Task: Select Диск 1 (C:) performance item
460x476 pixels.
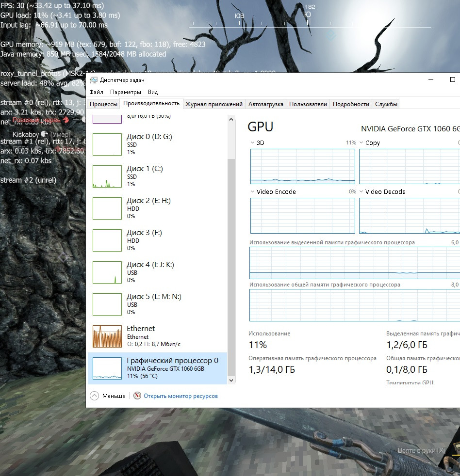Action: [x=157, y=176]
